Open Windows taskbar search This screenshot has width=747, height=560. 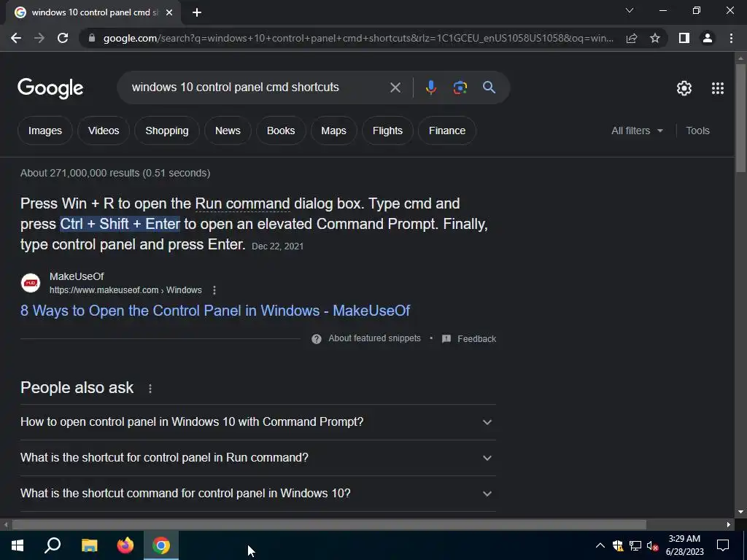click(x=53, y=545)
